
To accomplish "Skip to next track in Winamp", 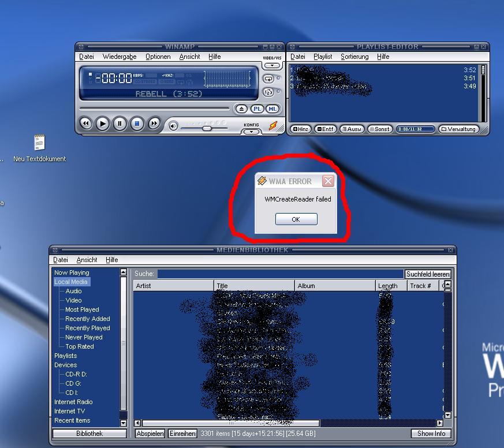I will click(x=154, y=124).
